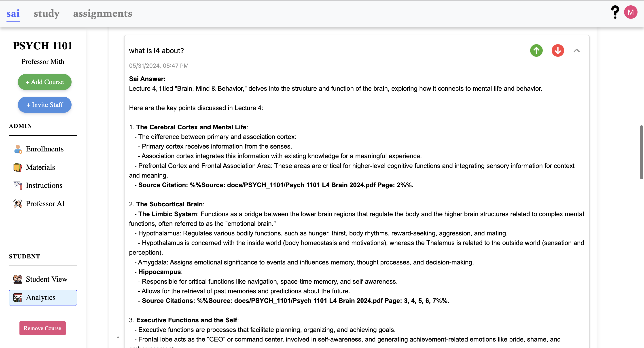
Task: Select Analytics in the sidebar
Action: pos(43,298)
